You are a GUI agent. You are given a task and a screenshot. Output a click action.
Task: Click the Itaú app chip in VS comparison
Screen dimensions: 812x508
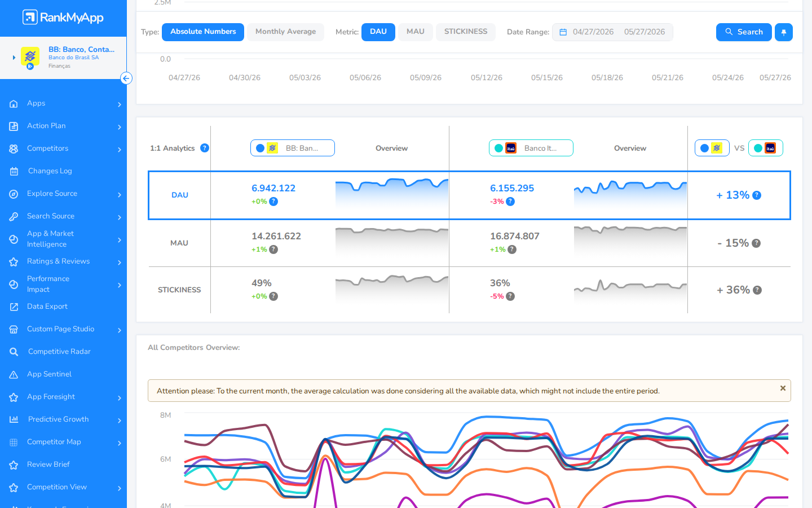point(766,148)
